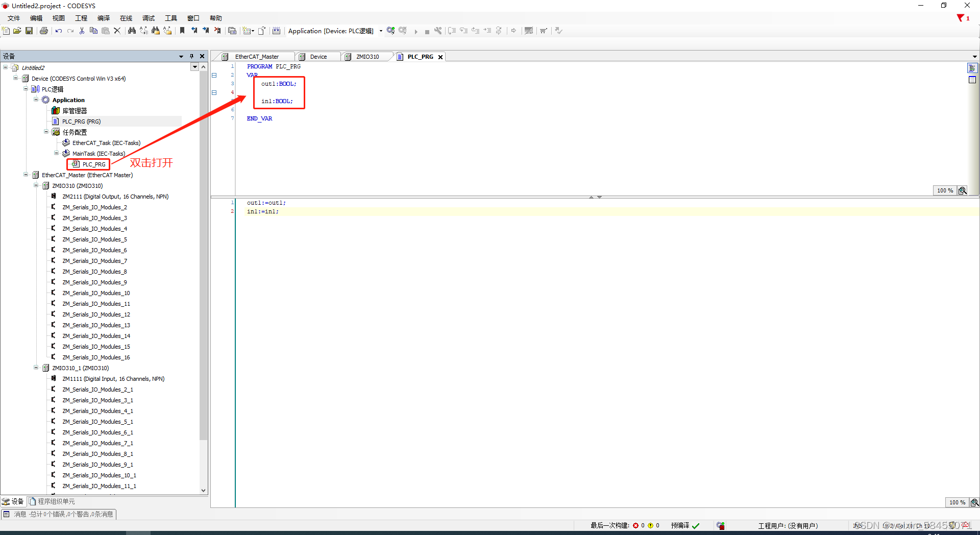Collapse the MainTask (IEC-Tasks) node

(x=56, y=153)
